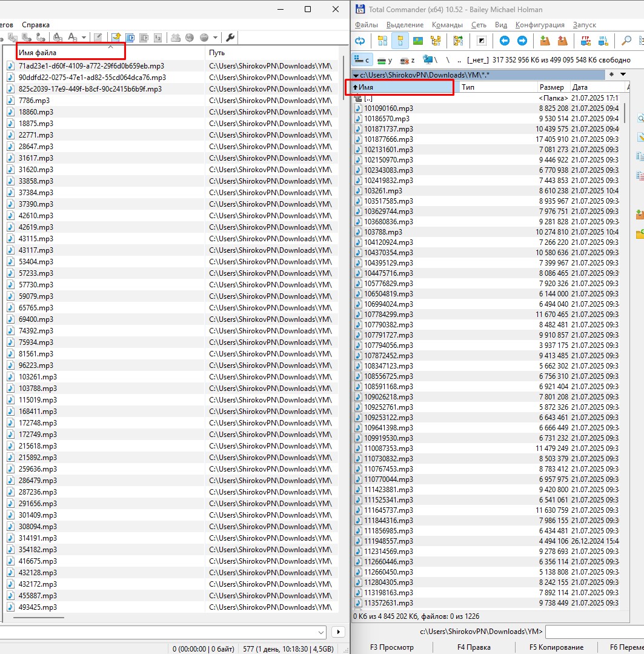The height and width of the screenshot is (654, 644).
Task: Click the magnifier search icon
Action: 626,41
